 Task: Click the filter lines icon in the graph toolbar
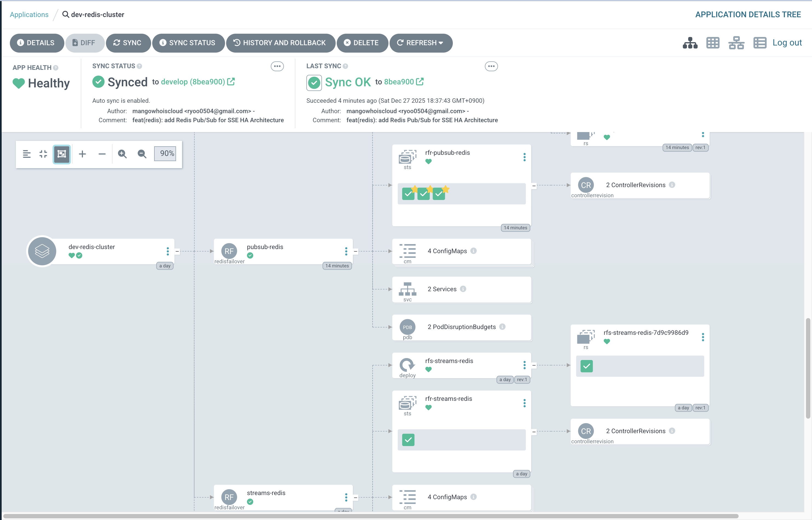[x=27, y=154]
